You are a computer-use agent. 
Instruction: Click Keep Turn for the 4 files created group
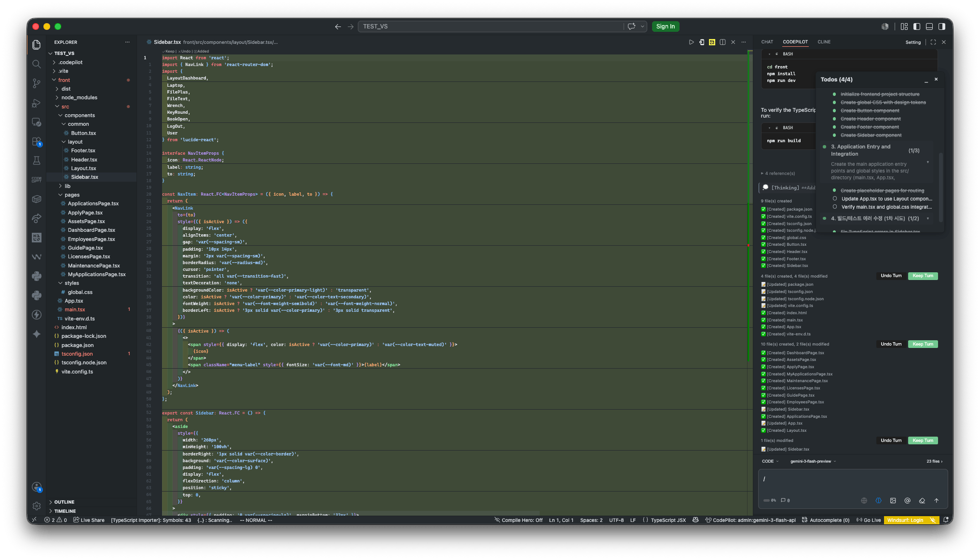tap(923, 276)
